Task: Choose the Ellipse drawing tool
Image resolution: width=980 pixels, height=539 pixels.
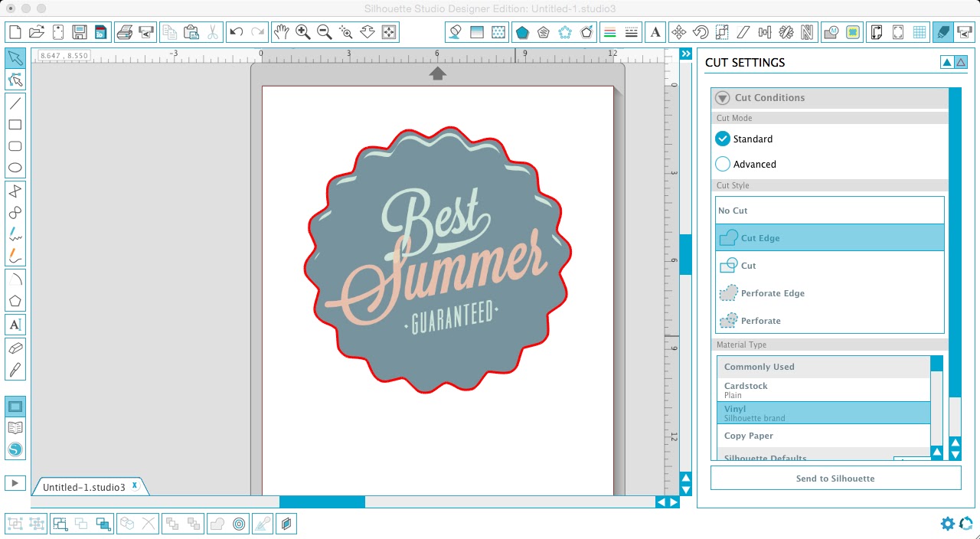Action: tap(15, 168)
